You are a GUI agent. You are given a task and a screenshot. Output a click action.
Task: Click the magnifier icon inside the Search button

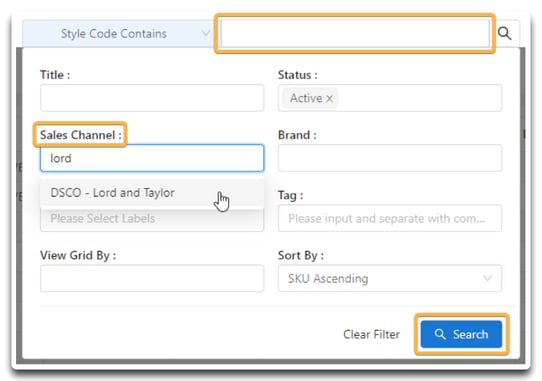click(440, 334)
